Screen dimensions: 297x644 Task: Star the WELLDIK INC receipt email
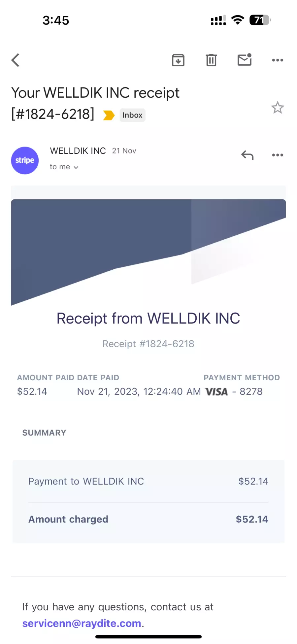278,108
